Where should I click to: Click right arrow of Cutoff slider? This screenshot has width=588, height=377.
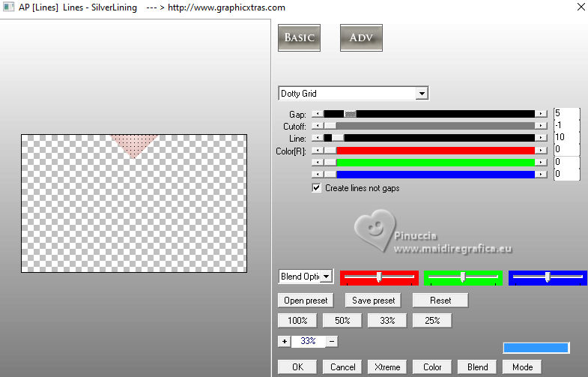(x=541, y=126)
